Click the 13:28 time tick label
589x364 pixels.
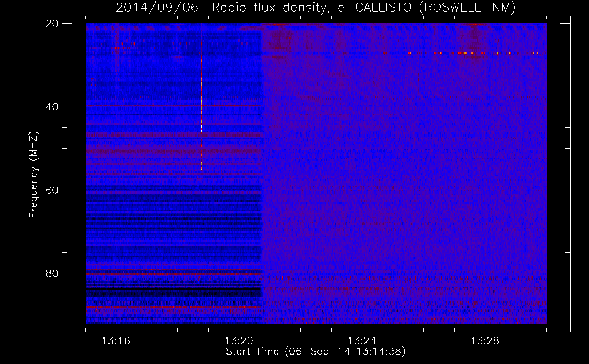tap(485, 341)
